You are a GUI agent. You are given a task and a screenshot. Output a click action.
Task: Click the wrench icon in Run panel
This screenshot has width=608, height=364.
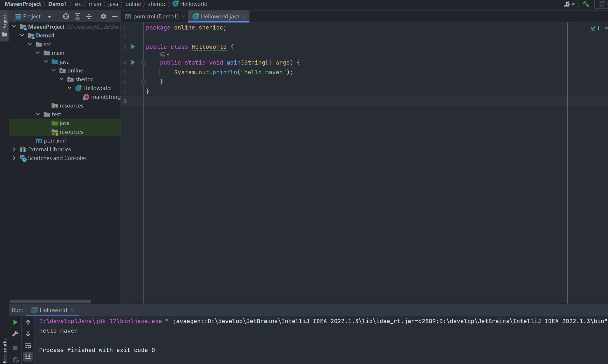[x=15, y=334]
